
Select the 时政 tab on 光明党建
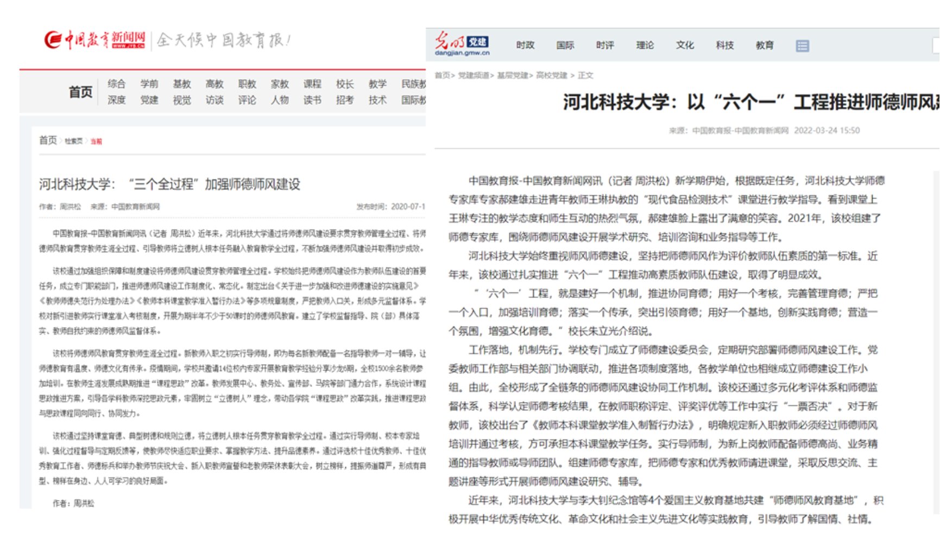tap(525, 45)
